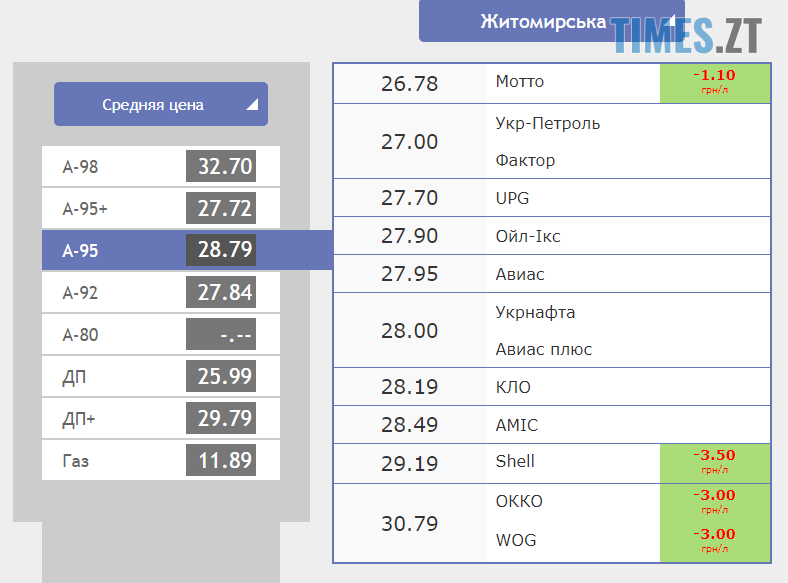
Task: Switch to A-92 fuel prices
Action: click(x=160, y=293)
